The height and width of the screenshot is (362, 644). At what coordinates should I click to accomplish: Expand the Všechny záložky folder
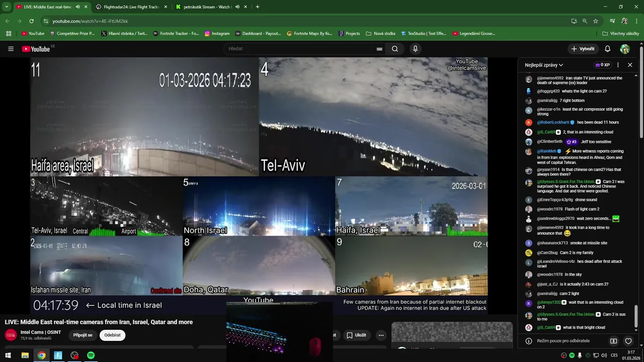coord(621,34)
